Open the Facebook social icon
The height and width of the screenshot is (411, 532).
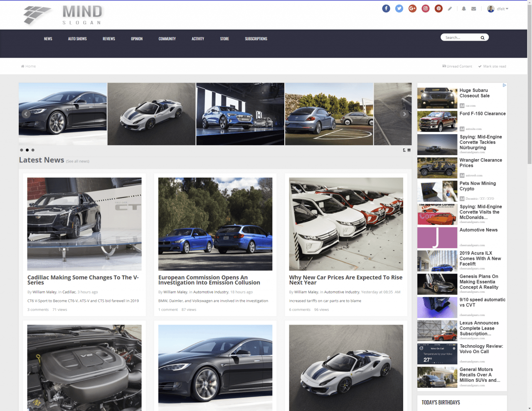click(x=386, y=9)
